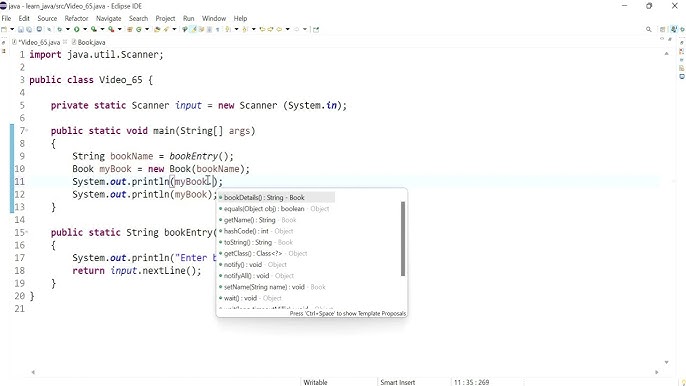Collapse the main method fold on line 7
The image size is (686, 386).
(x=27, y=130)
